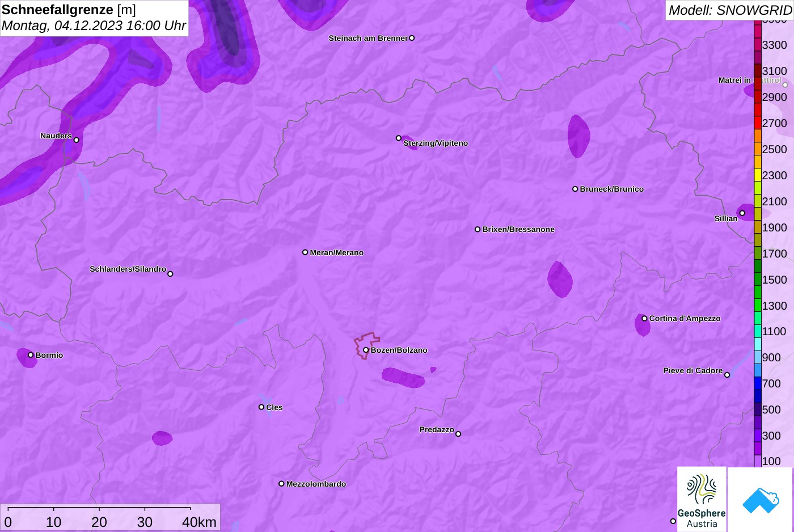Click the green 1500 legend swatch
This screenshot has width=794, height=532.
click(758, 280)
